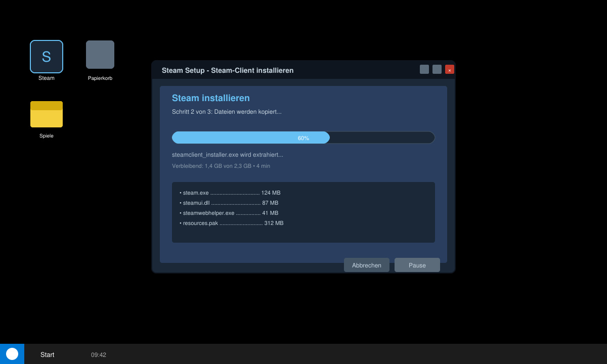Open the Papierkorb desktop icon
This screenshot has width=607, height=364.
100,55
